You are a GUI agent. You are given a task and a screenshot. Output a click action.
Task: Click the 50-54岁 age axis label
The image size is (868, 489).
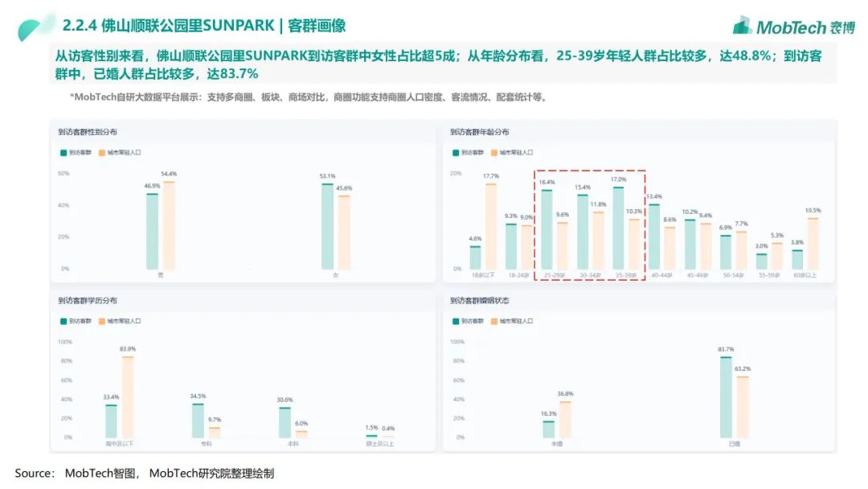(734, 275)
